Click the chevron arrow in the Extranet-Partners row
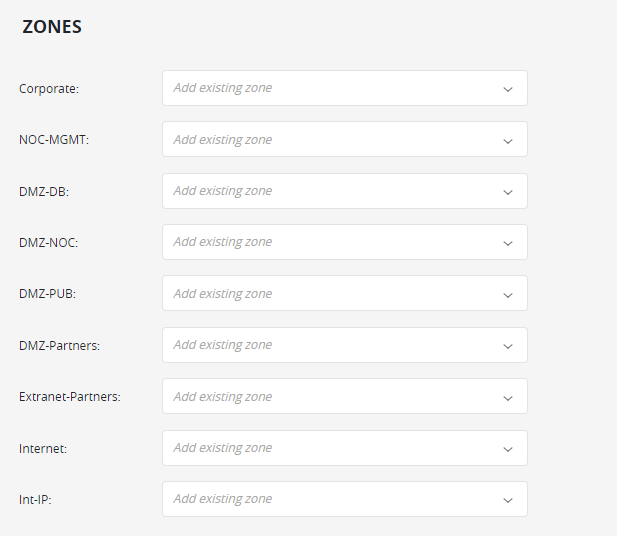 click(507, 397)
